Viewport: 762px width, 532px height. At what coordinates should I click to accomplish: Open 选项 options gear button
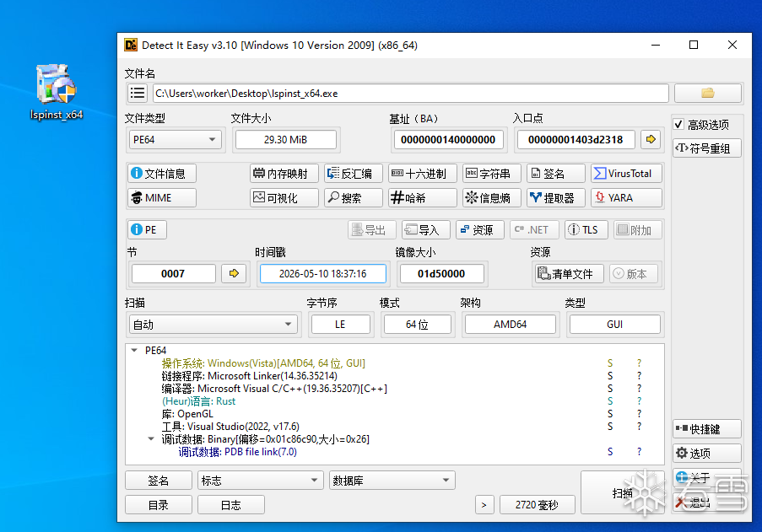pos(707,454)
